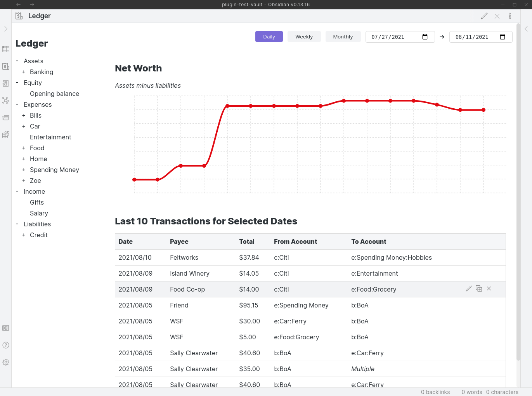Switch to the Monthly view
Image resolution: width=532 pixels, height=396 pixels.
point(343,36)
